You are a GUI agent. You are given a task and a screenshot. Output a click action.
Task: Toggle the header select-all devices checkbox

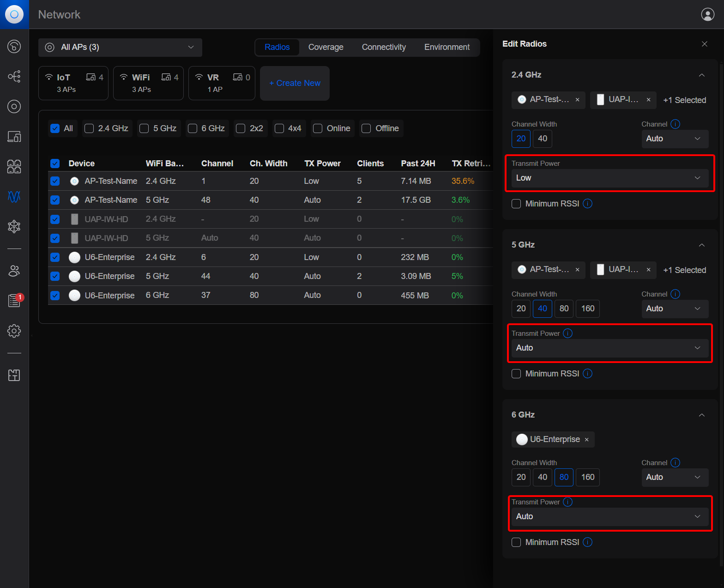pos(55,164)
